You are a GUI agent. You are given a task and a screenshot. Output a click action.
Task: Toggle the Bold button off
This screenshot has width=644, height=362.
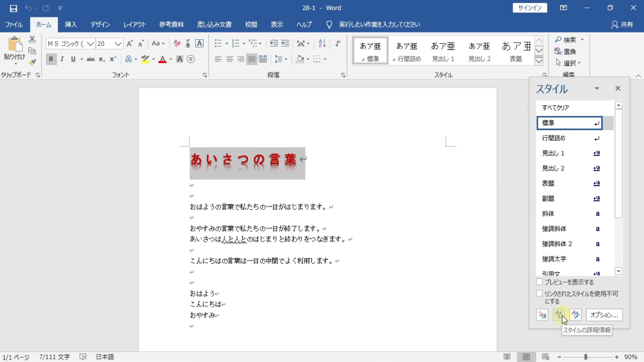click(x=51, y=59)
